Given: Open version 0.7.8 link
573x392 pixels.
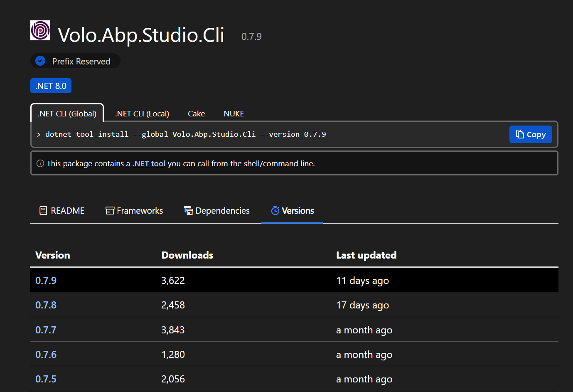Looking at the screenshot, I should (46, 305).
